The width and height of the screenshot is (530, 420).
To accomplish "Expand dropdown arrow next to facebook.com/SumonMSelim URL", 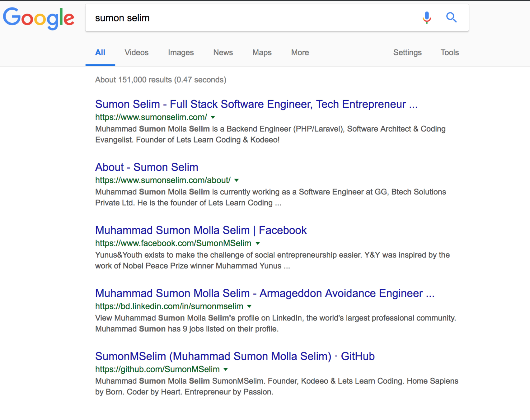I will (x=258, y=244).
